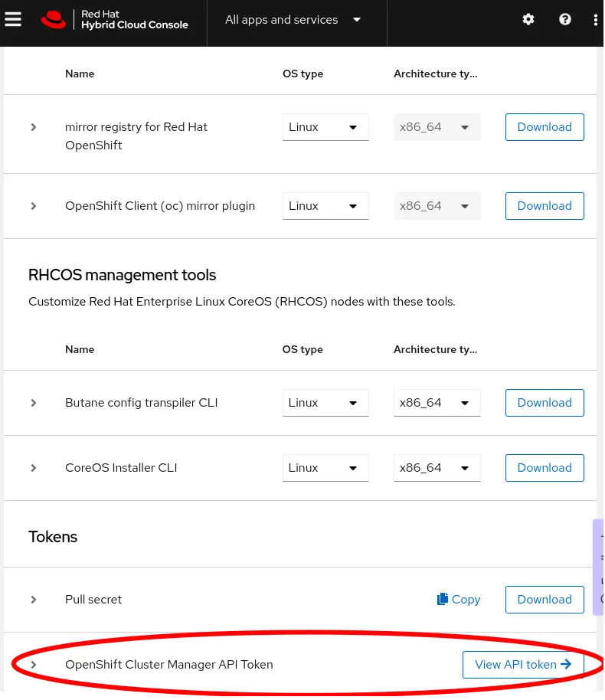Open architecture dropdown for CoreOS Installer CLI
605x700 pixels.
click(x=437, y=468)
